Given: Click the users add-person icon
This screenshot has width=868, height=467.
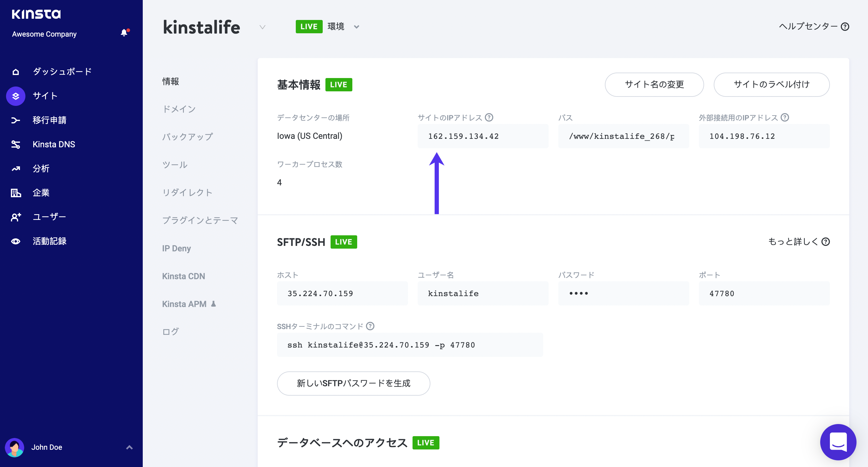Looking at the screenshot, I should tap(15, 217).
